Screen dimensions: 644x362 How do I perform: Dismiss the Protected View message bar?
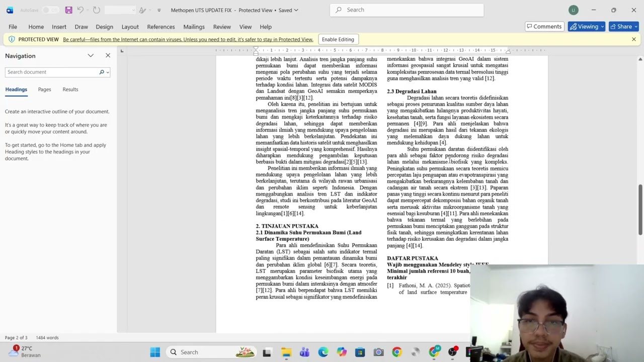(633, 39)
